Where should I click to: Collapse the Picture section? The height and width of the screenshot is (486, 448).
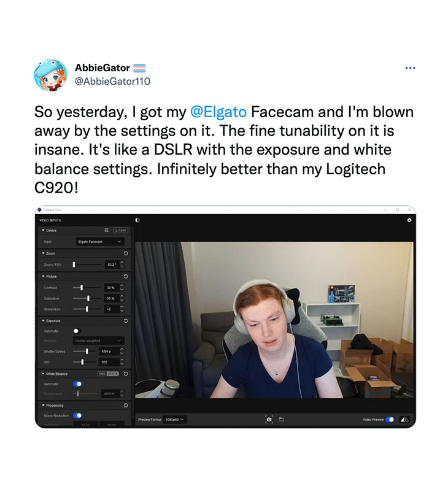click(44, 277)
